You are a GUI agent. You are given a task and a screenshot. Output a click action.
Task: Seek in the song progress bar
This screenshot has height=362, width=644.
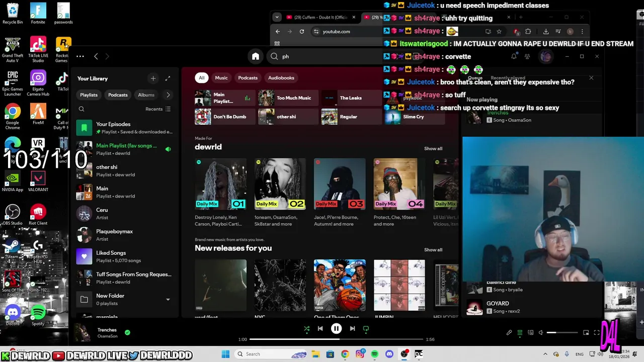pyautogui.click(x=337, y=339)
